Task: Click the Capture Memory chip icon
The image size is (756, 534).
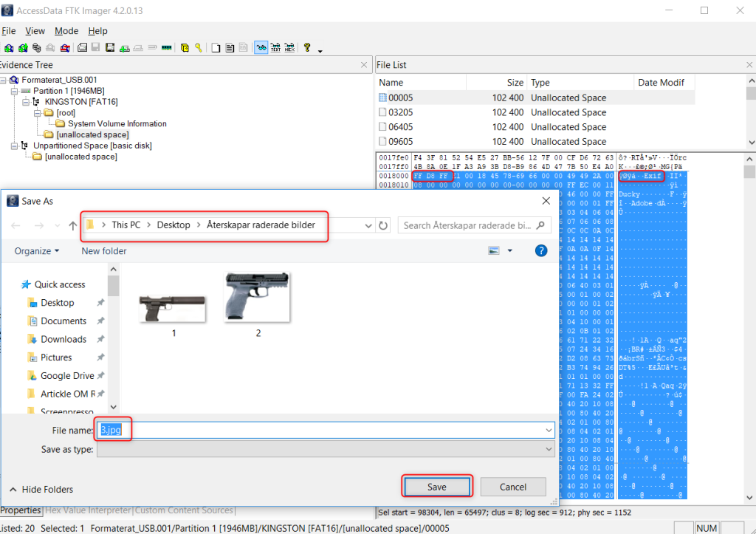Action: 167,48
